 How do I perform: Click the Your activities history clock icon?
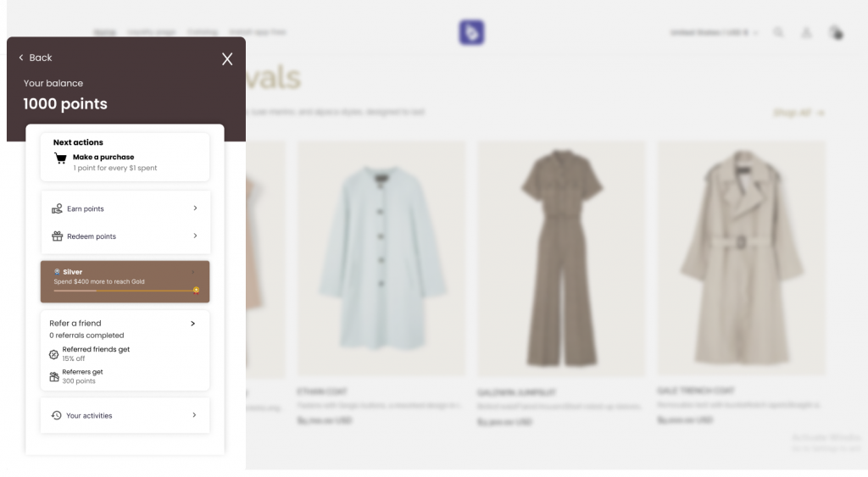point(56,415)
